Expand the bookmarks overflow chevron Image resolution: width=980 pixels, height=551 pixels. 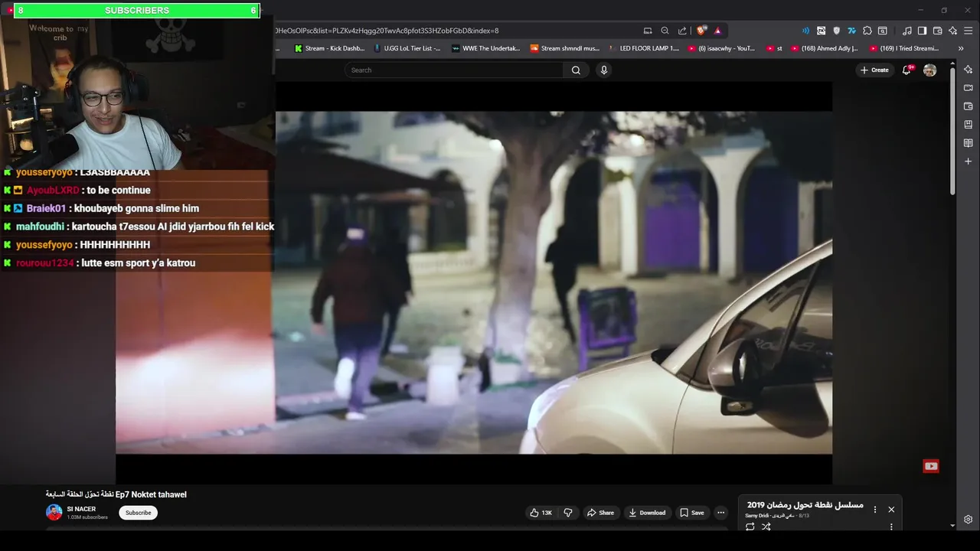tap(961, 48)
